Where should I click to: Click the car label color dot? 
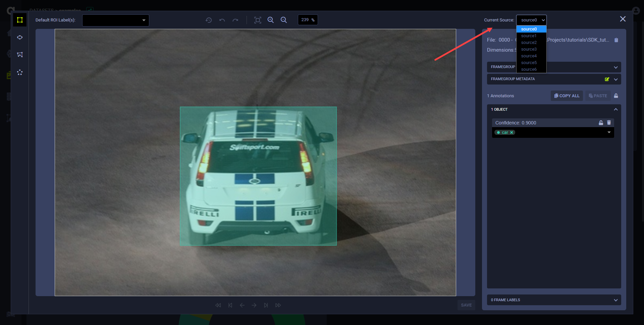pos(498,132)
